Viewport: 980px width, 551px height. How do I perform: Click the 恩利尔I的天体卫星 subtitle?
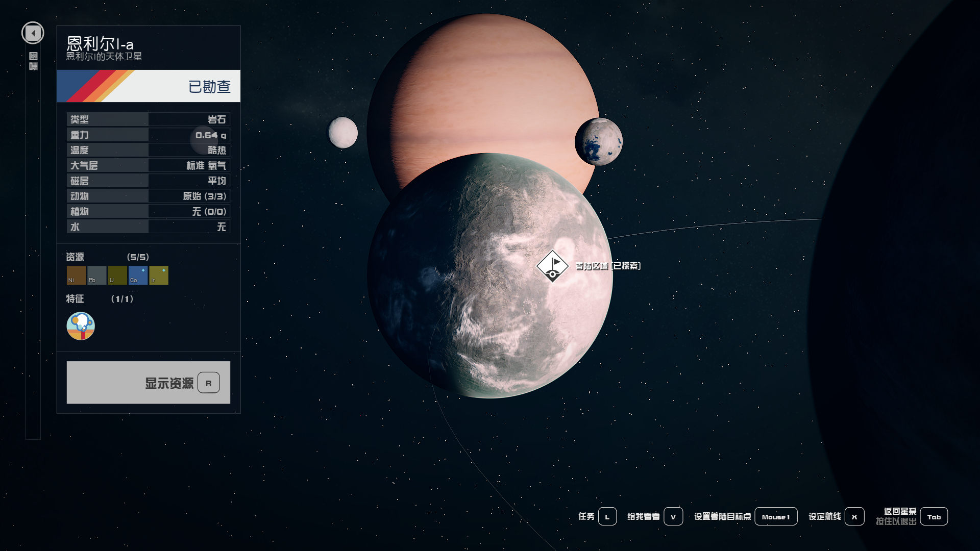(104, 57)
